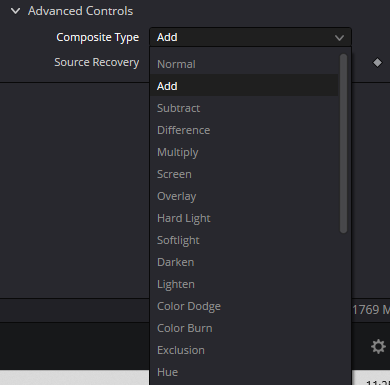Open the Composite Type dropdown
The image size is (390, 385).
click(x=250, y=37)
